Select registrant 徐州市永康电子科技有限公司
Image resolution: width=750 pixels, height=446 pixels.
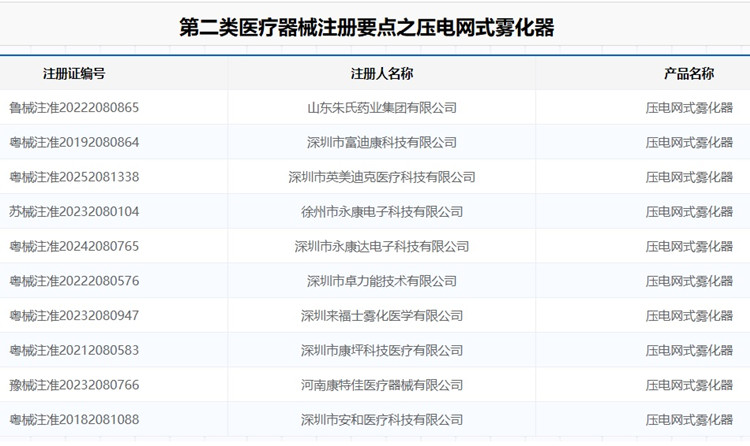point(381,212)
